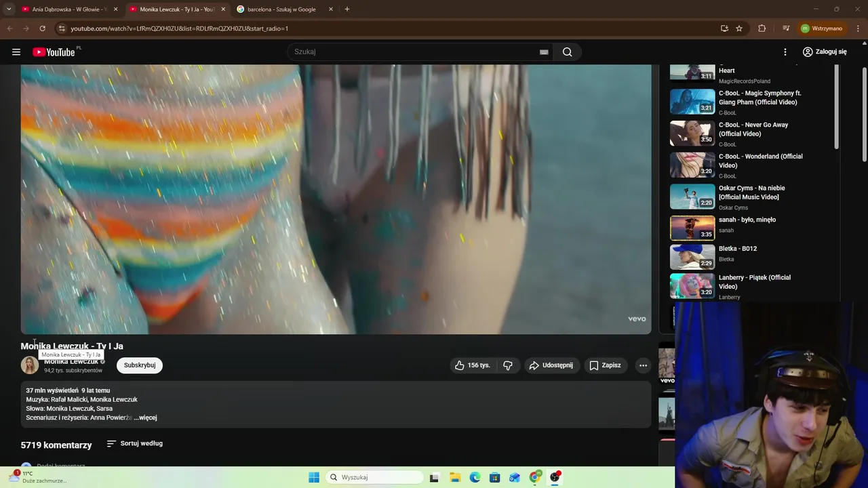
Task: Subscribe using the Subskrybuj button
Action: tap(140, 365)
